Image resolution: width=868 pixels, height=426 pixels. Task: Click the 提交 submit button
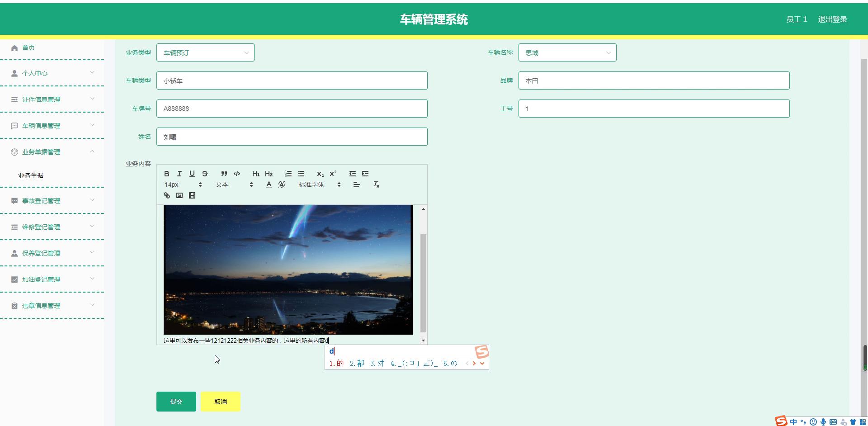tap(176, 402)
